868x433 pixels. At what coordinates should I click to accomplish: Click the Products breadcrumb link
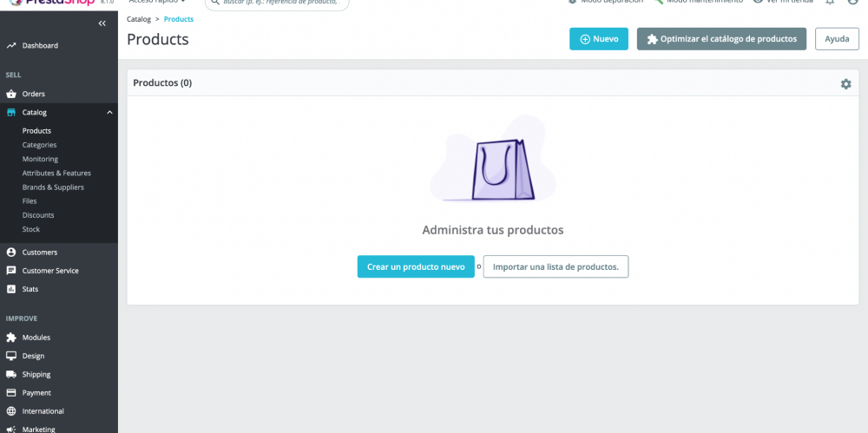179,19
